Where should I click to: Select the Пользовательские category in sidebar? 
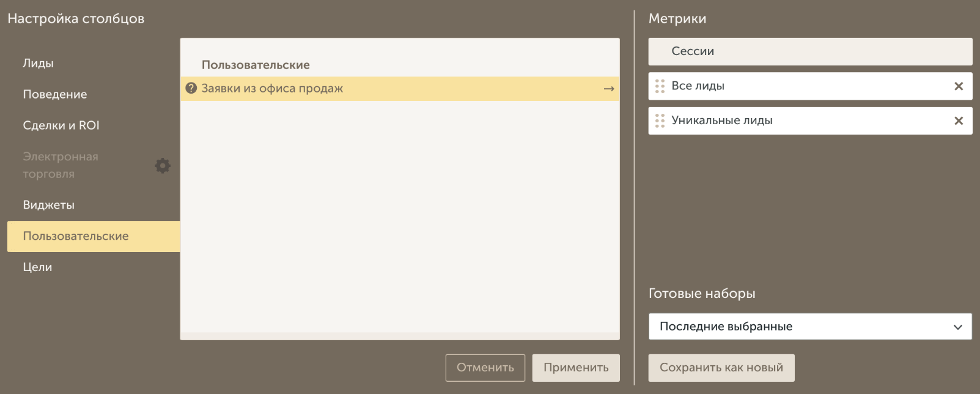tap(76, 236)
